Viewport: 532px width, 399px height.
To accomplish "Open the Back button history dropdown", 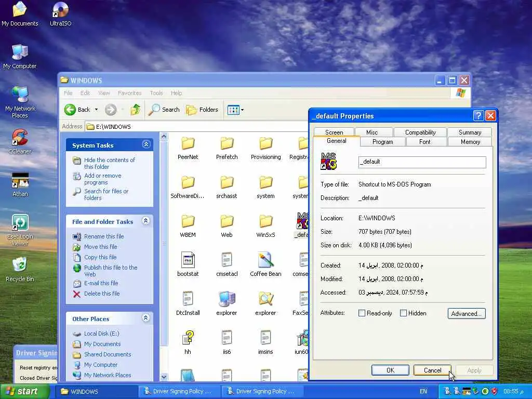I will point(96,110).
